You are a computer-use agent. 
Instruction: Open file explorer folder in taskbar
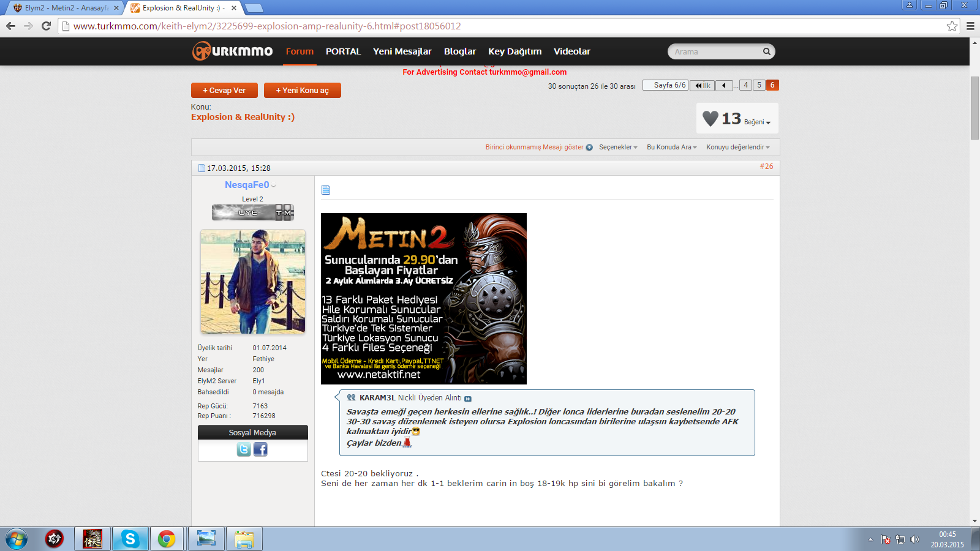point(244,539)
